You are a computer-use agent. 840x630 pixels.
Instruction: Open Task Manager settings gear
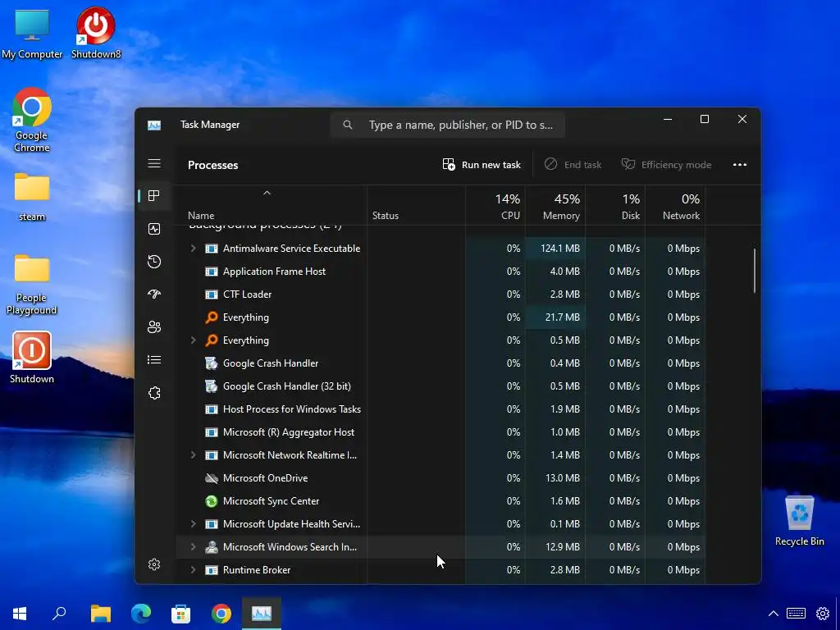pos(154,564)
